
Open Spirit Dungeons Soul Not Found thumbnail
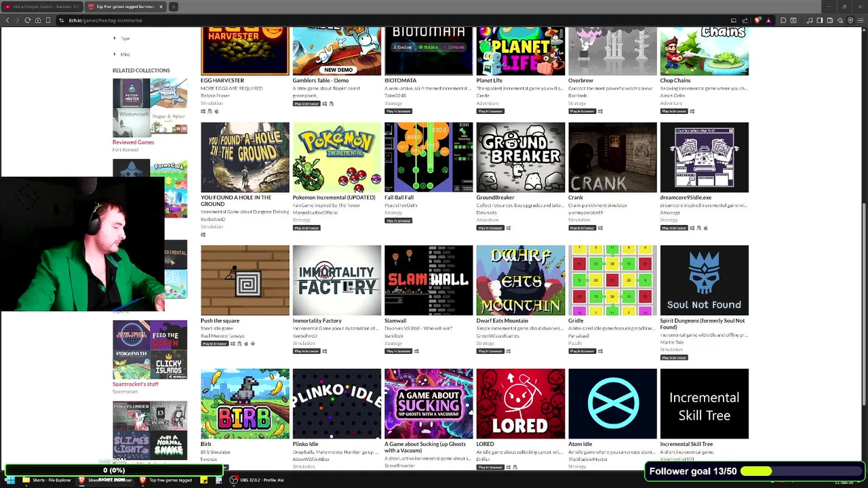pos(705,281)
